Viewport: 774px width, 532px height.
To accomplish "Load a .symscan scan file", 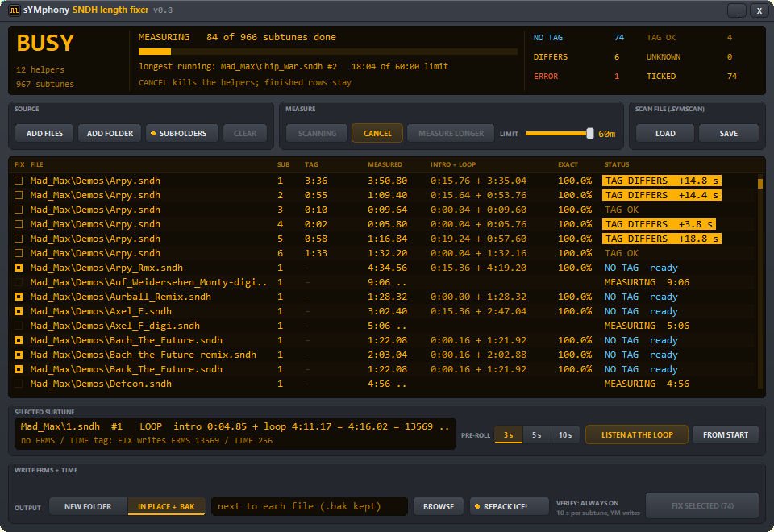I will point(665,133).
